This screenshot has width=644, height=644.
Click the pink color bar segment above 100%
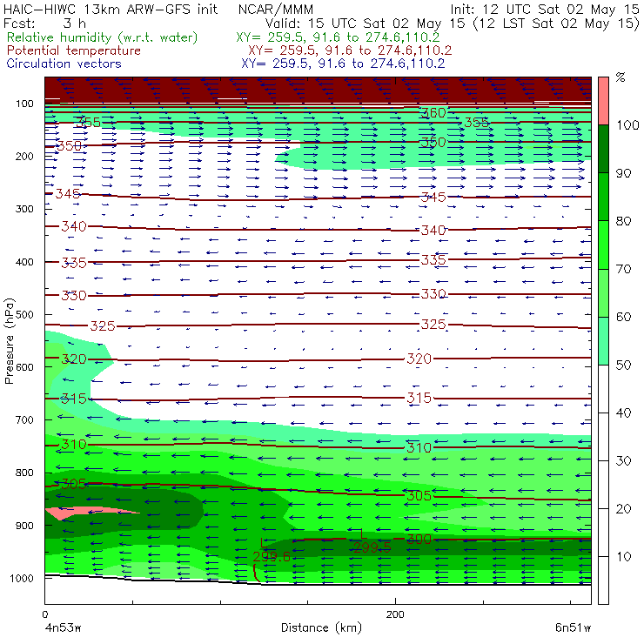tap(603, 101)
